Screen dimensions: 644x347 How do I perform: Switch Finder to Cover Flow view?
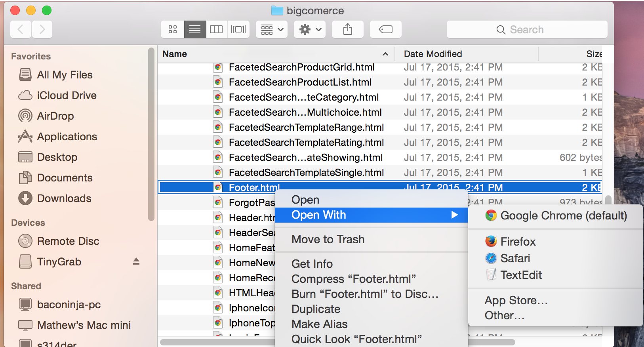[238, 29]
